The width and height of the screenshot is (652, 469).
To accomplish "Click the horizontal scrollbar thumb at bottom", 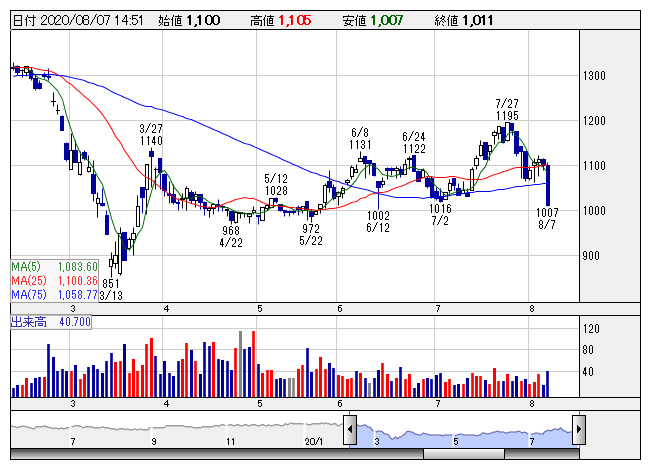I will point(464,454).
